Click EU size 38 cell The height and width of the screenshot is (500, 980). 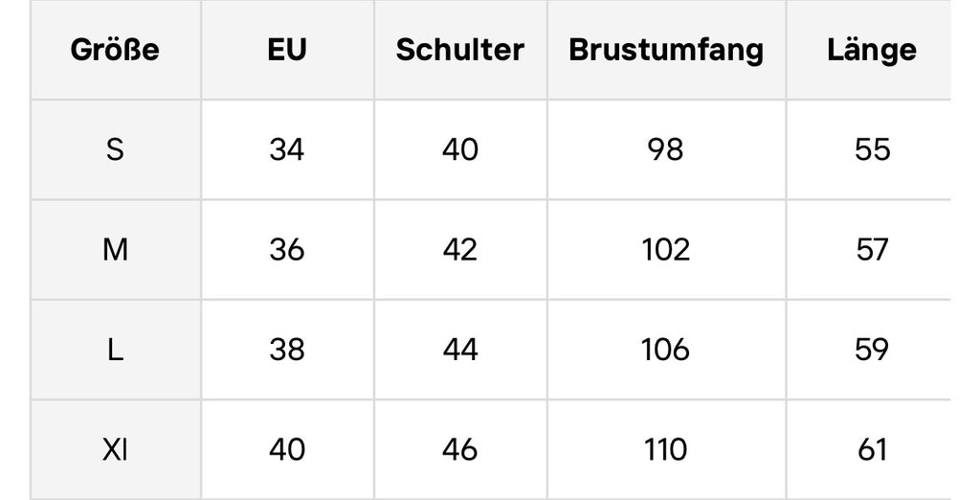tap(287, 350)
